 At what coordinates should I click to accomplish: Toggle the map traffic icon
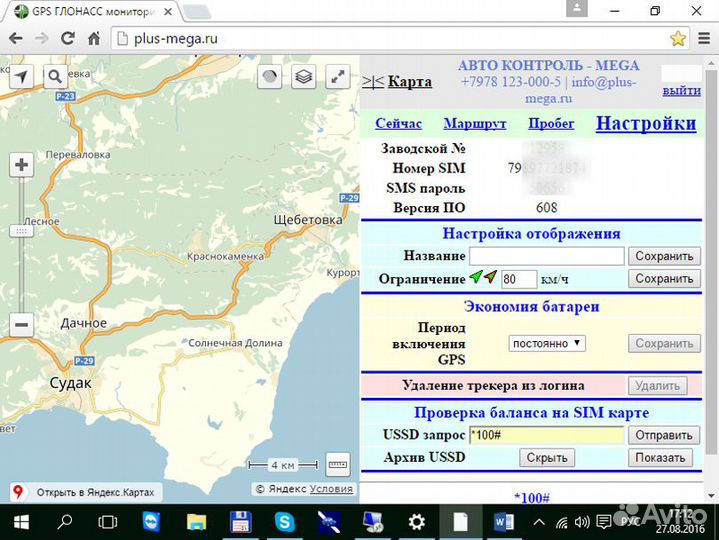(x=270, y=77)
